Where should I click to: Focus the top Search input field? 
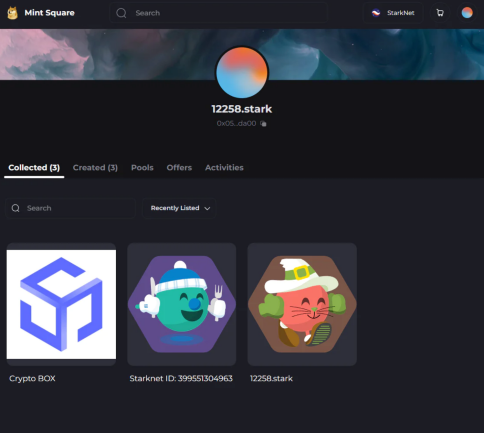click(x=218, y=13)
